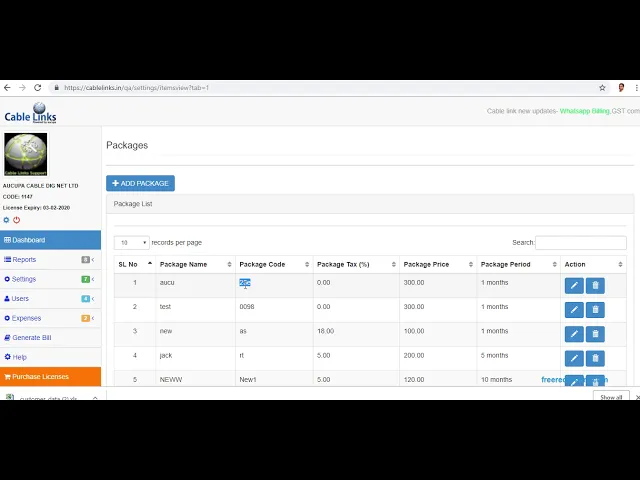Open the browser profile avatar
640x480 pixels.
tap(621, 88)
